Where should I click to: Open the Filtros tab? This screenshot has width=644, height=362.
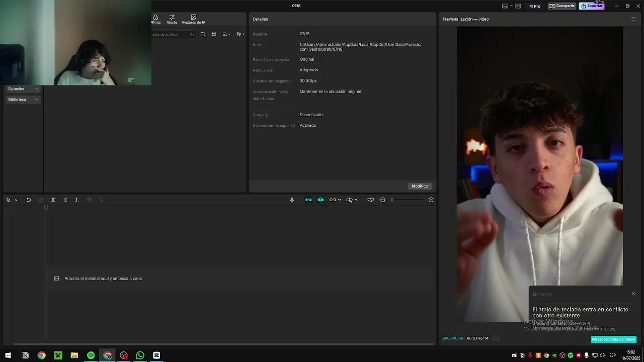156,19
